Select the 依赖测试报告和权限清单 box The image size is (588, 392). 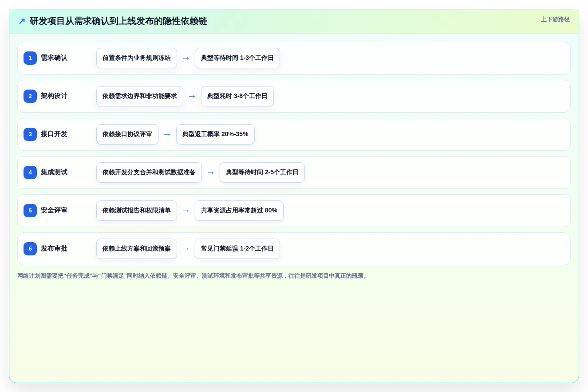point(137,211)
